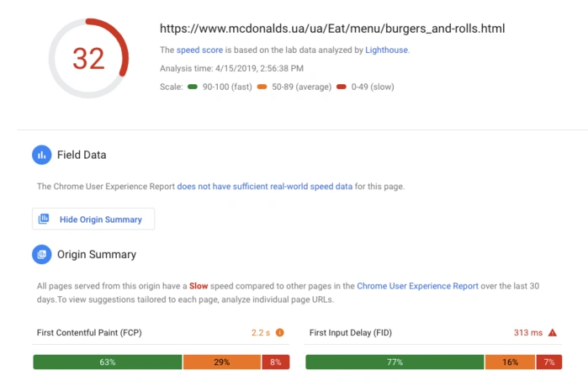Click the green fast scale indicator
This screenshot has height=386, width=588.
click(193, 87)
